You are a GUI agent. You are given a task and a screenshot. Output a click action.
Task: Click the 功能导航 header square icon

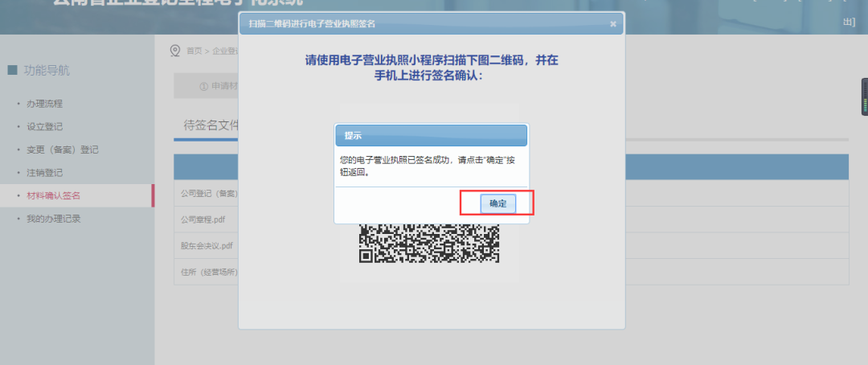[12, 70]
